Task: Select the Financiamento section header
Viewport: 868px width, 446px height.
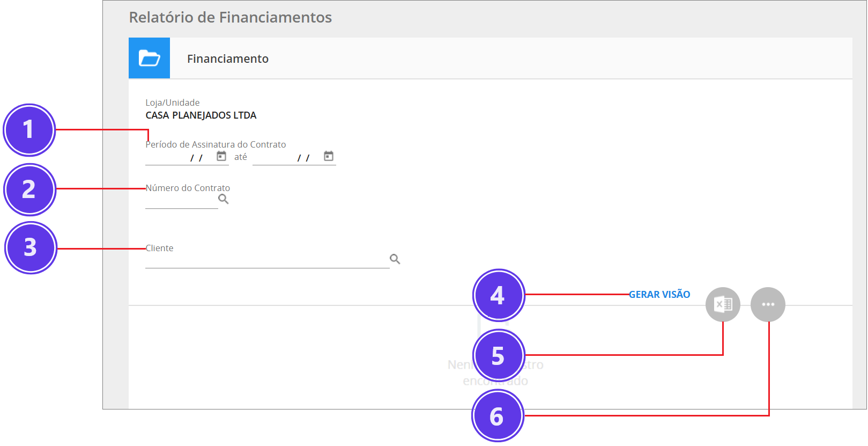Action: pos(228,59)
